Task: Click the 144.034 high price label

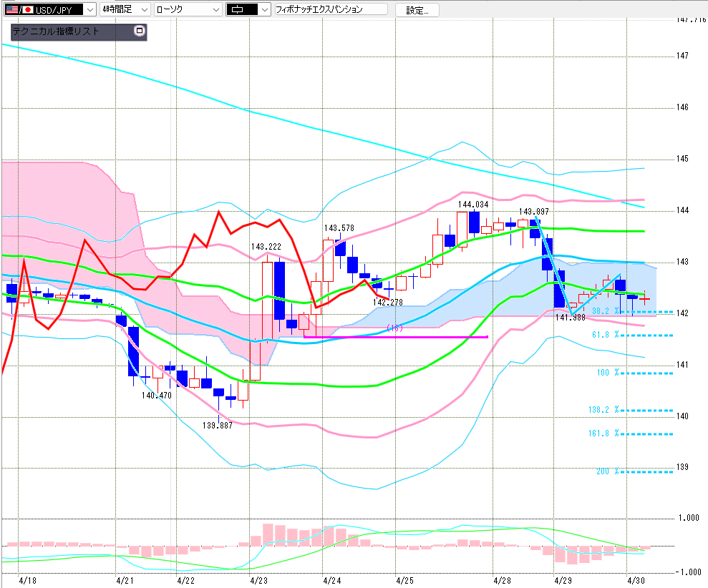Action: point(473,205)
